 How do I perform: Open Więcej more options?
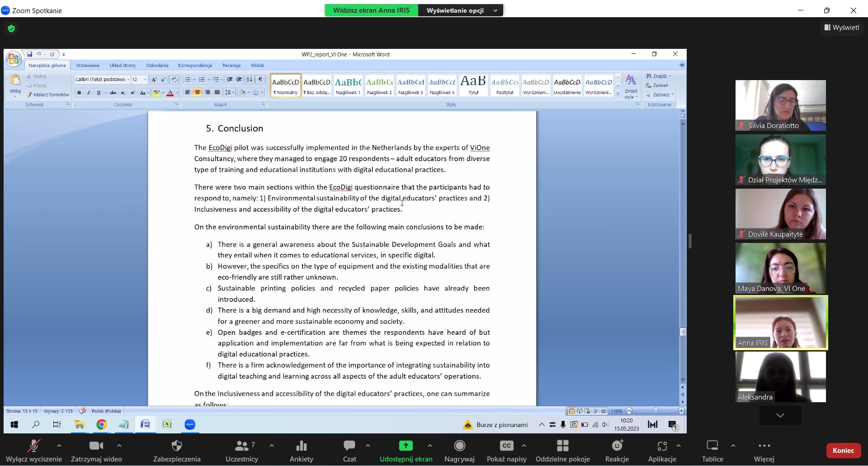(764, 451)
